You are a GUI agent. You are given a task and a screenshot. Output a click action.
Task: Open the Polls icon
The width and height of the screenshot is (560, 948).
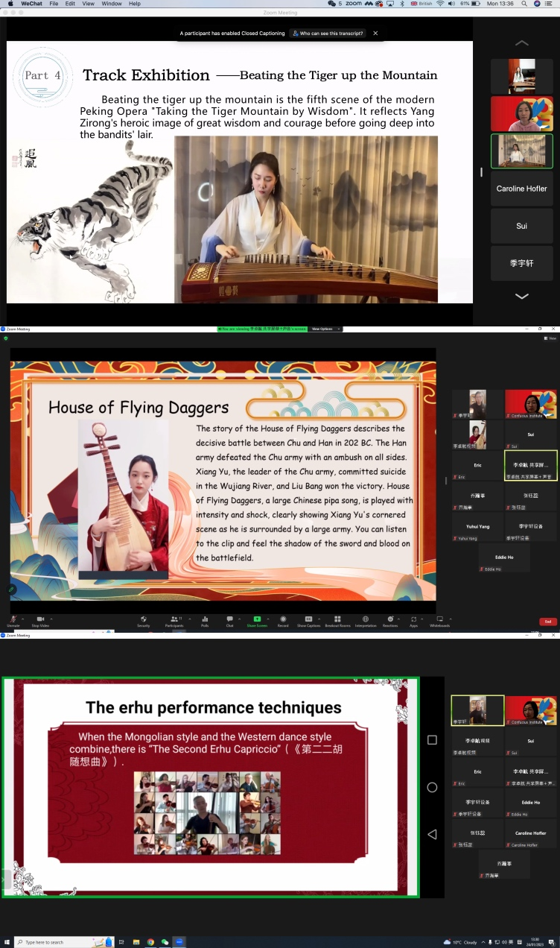(x=205, y=619)
